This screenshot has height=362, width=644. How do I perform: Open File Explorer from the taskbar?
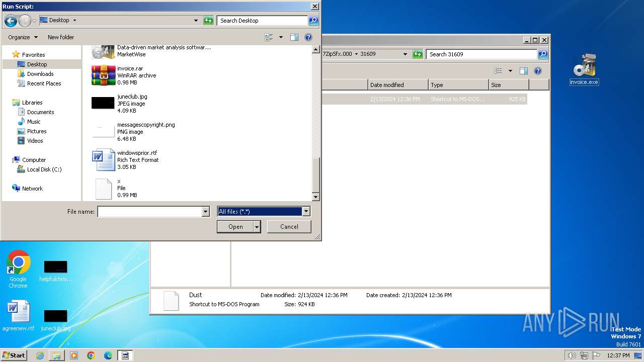pos(57,355)
